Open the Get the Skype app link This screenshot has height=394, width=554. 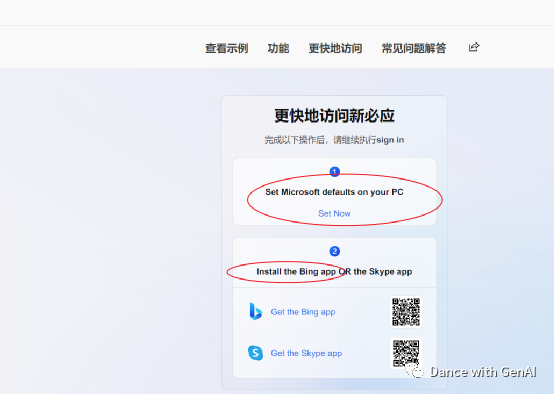tap(306, 353)
